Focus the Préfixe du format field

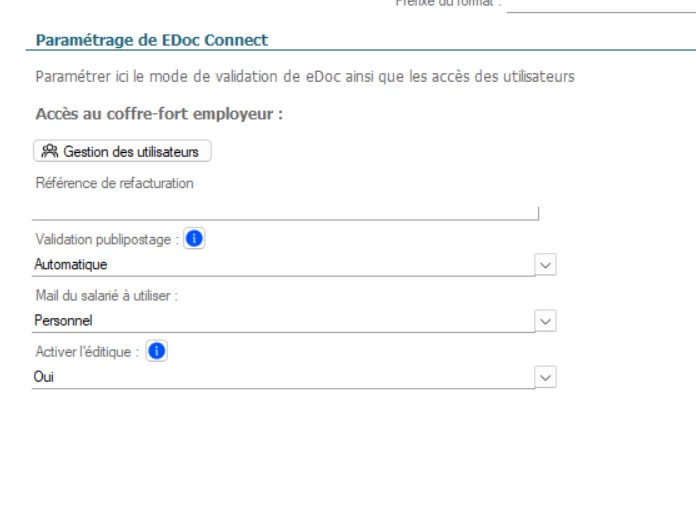(600, 6)
